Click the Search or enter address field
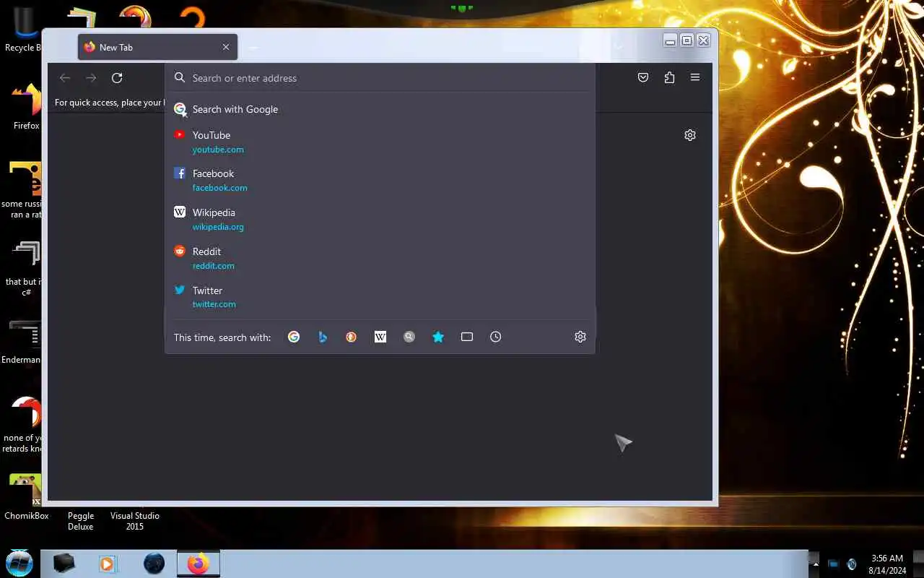924x578 pixels. [380, 78]
